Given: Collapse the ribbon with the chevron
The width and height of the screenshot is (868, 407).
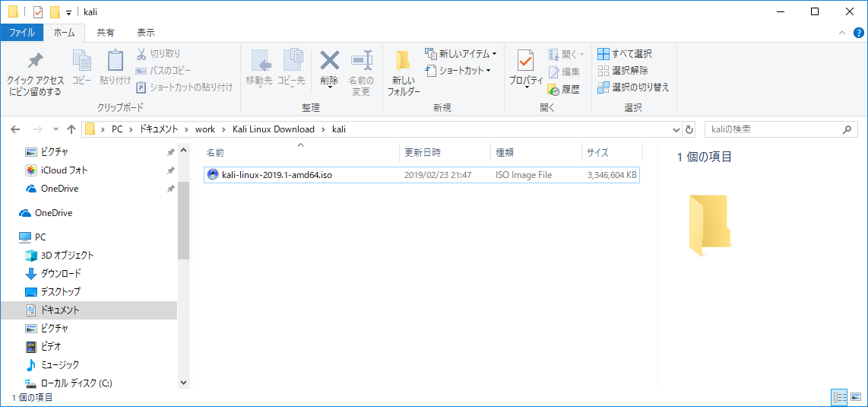Looking at the screenshot, I should pyautogui.click(x=843, y=33).
